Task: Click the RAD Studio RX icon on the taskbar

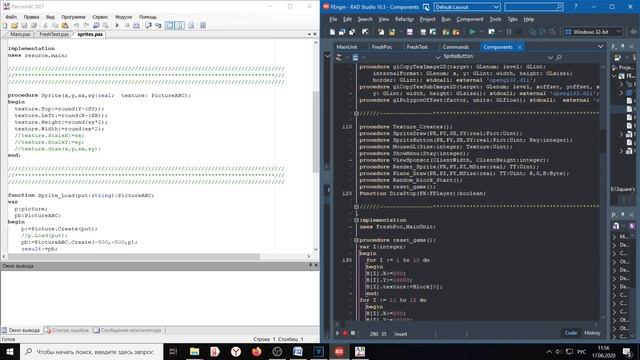Action: pyautogui.click(x=339, y=351)
